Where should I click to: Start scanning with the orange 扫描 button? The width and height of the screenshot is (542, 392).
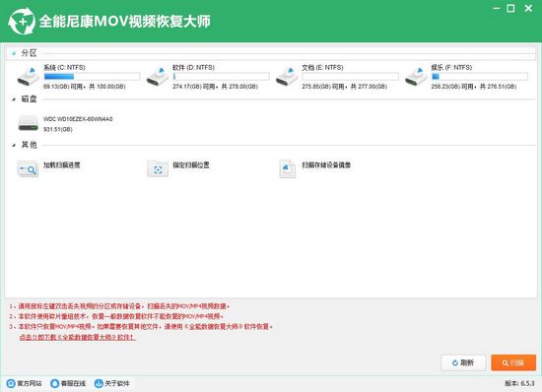pos(513,362)
